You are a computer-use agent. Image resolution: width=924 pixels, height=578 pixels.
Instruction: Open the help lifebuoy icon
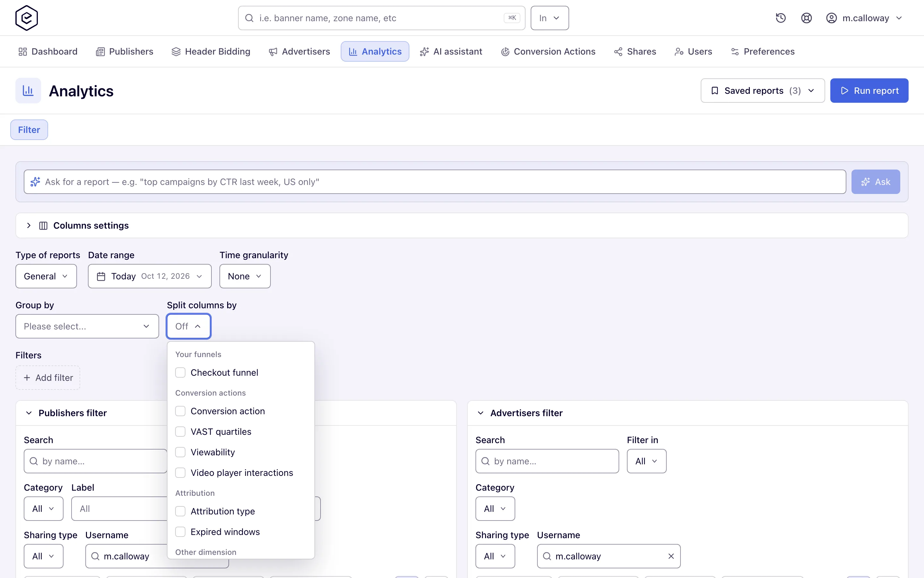[806, 18]
